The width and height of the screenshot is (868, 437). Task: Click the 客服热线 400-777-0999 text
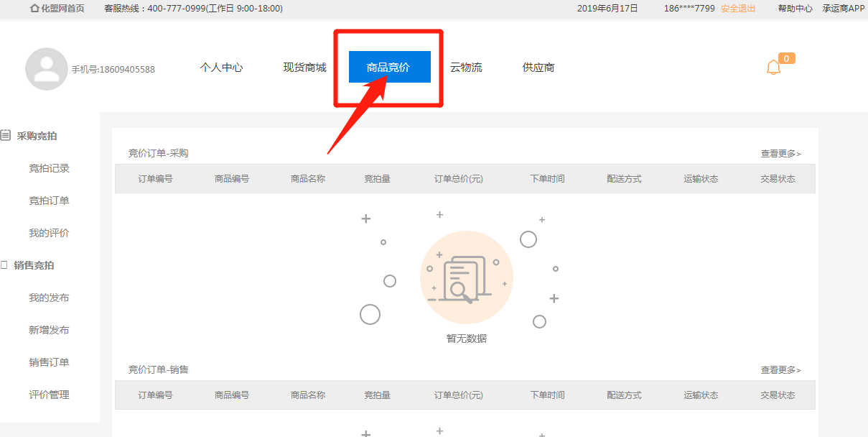click(194, 9)
